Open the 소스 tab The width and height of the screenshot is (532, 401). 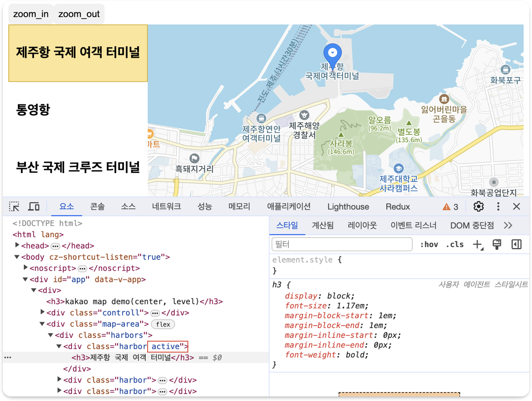(x=128, y=206)
